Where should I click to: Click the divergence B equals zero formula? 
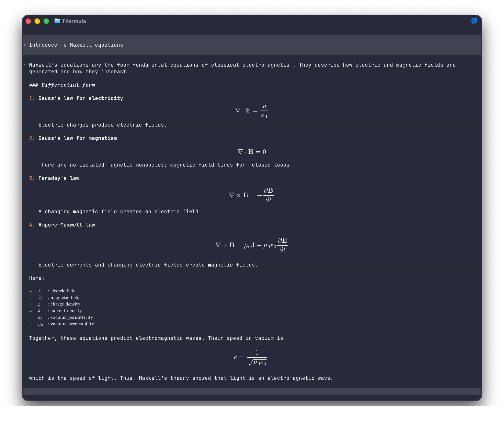point(252,152)
